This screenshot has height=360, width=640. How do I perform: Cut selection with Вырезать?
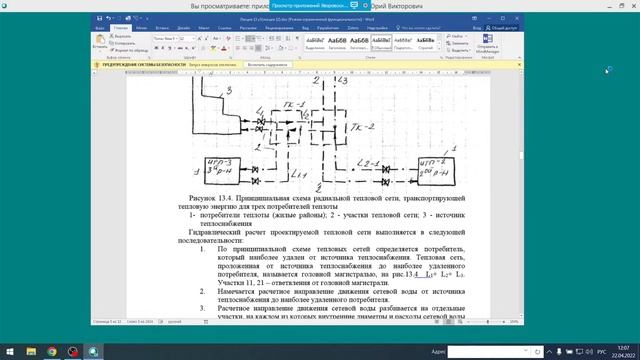pyautogui.click(x=120, y=36)
